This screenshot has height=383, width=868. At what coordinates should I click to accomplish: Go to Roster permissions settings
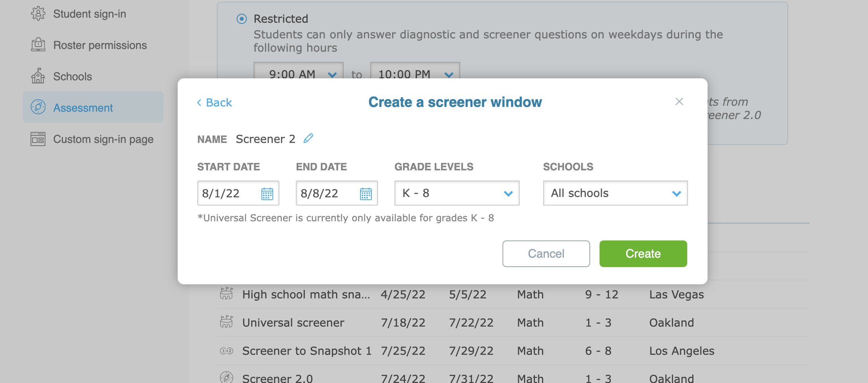(x=100, y=45)
